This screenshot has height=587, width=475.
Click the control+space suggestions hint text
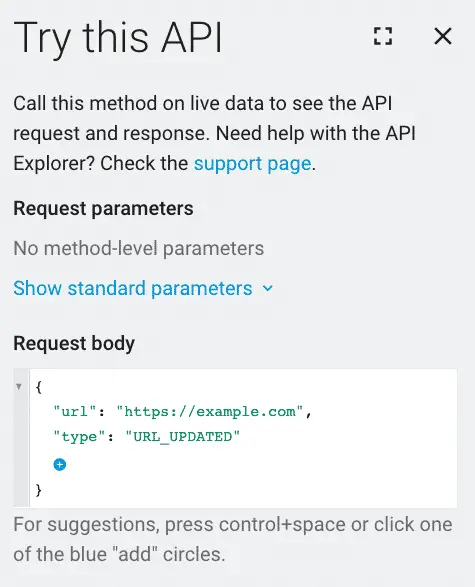233,539
